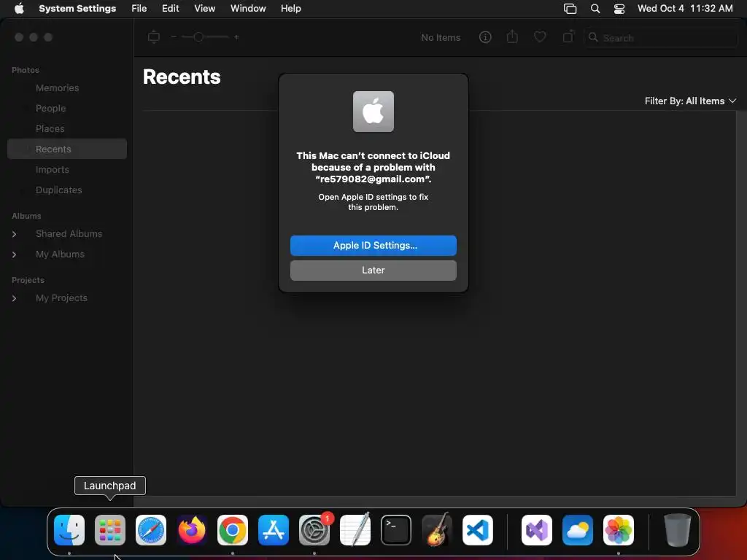
Task: Click My Projects label in sidebar
Action: [61, 298]
